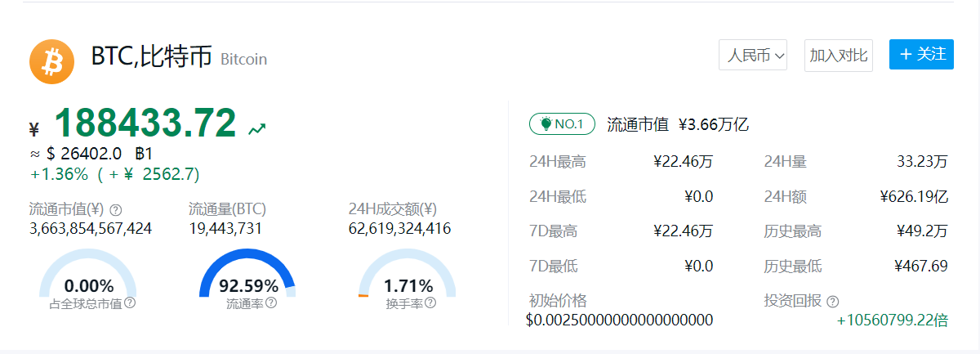Open the 人民币 currency dropdown

(x=752, y=56)
